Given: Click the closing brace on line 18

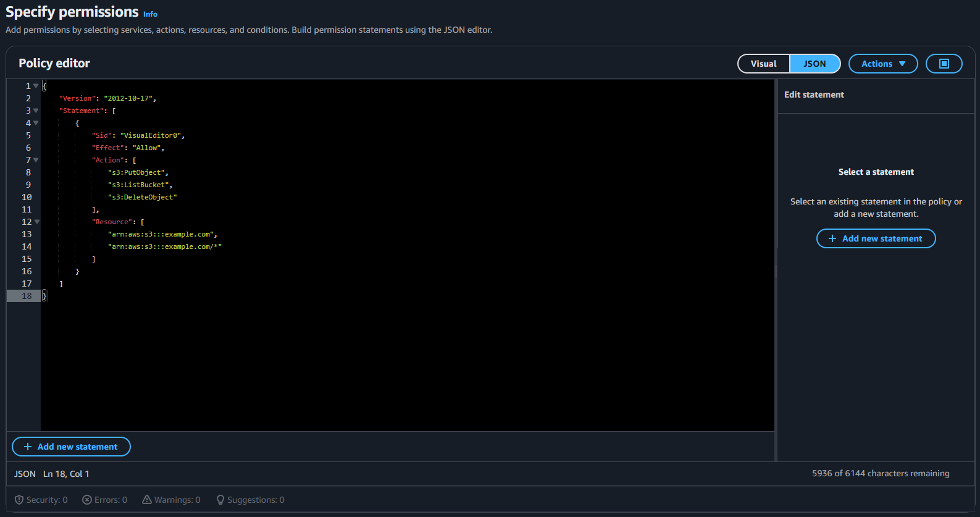Looking at the screenshot, I should point(44,296).
